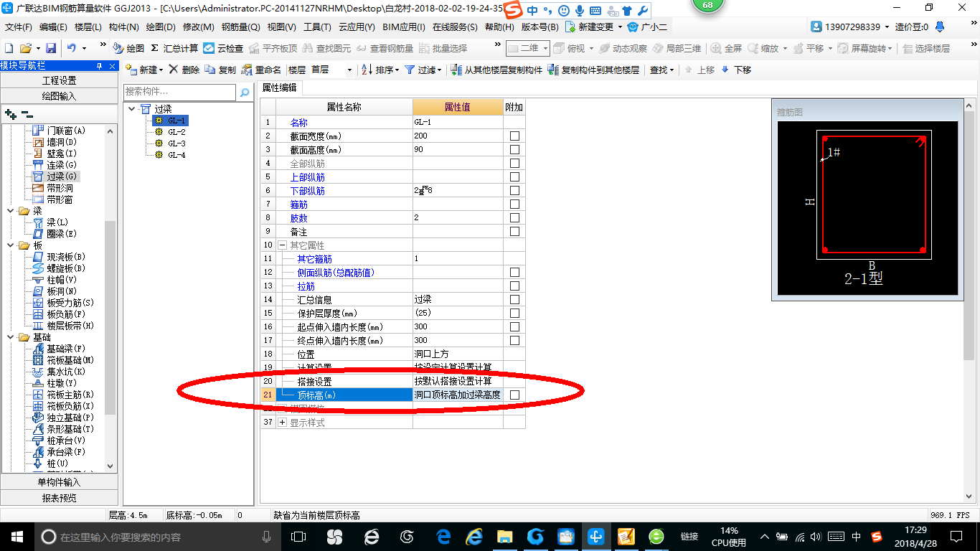Screen dimensions: 980x551
Task: Copy the component with 复制
Action: [x=220, y=70]
